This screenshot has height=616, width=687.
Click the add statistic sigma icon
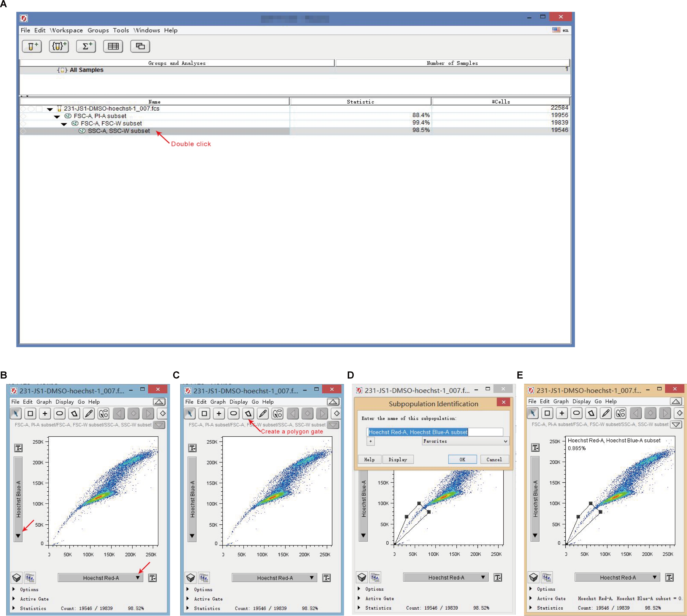coord(86,46)
